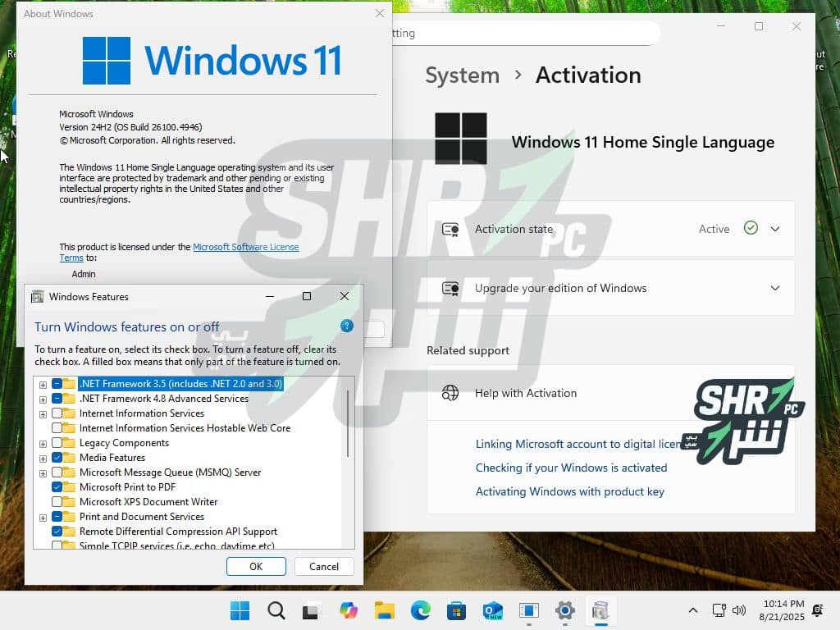This screenshot has height=630, width=840.
Task: Click the Settings search field
Action: point(525,33)
